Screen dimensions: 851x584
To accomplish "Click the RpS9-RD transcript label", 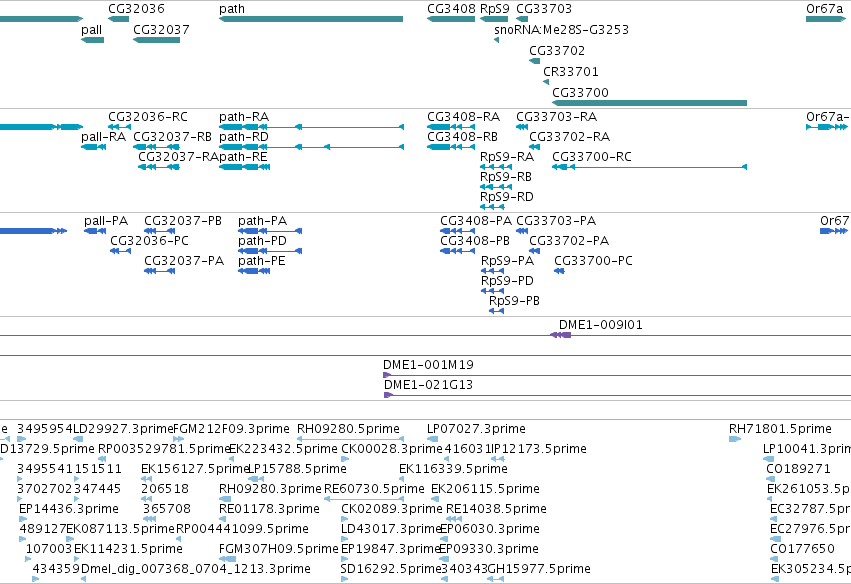I will pyautogui.click(x=506, y=198).
